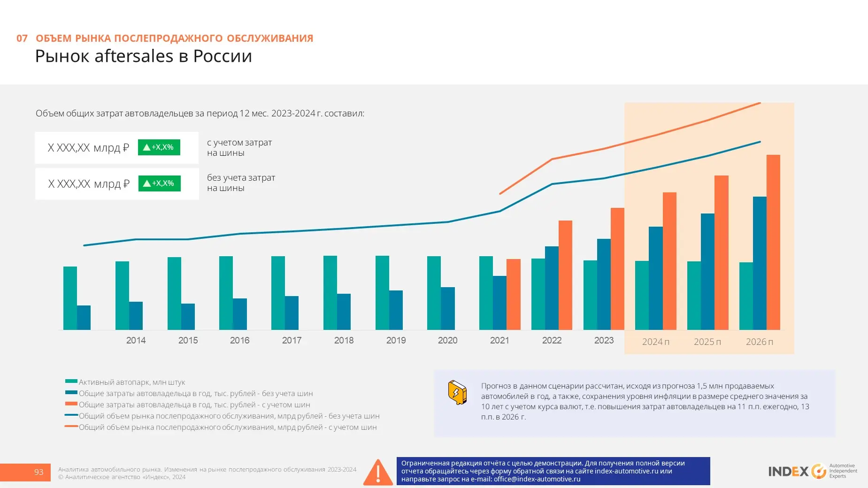Click the green +X,X% badge with tires
This screenshot has width=868, height=488.
pos(159,147)
